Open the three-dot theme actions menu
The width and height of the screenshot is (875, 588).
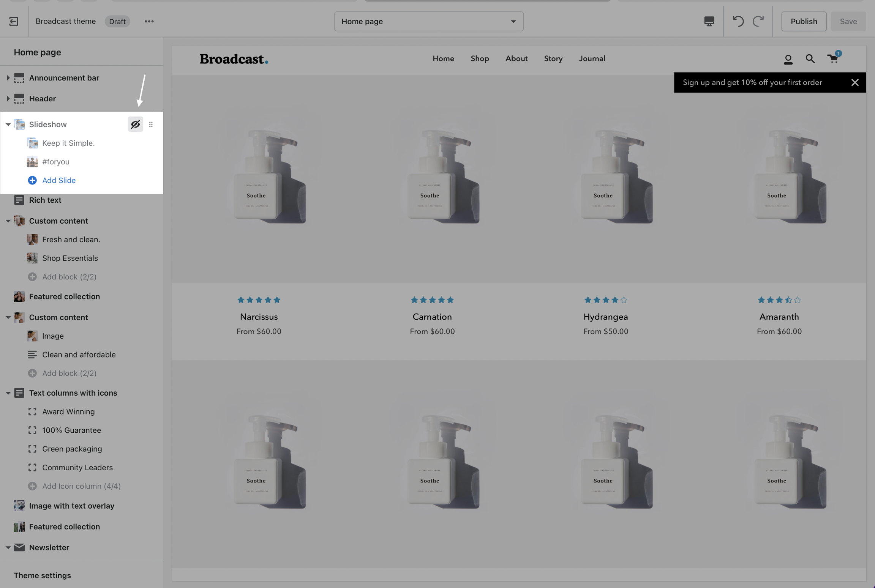point(149,21)
